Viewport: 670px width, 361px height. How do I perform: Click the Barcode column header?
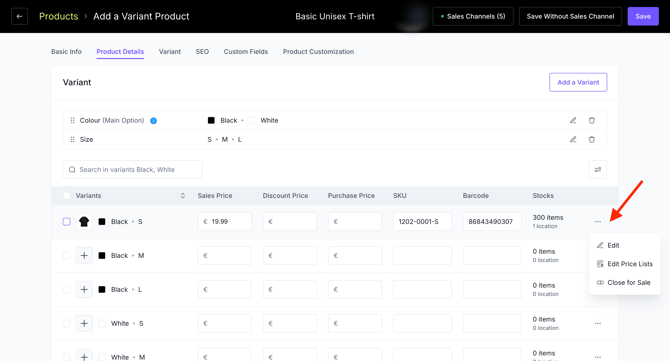pyautogui.click(x=476, y=196)
